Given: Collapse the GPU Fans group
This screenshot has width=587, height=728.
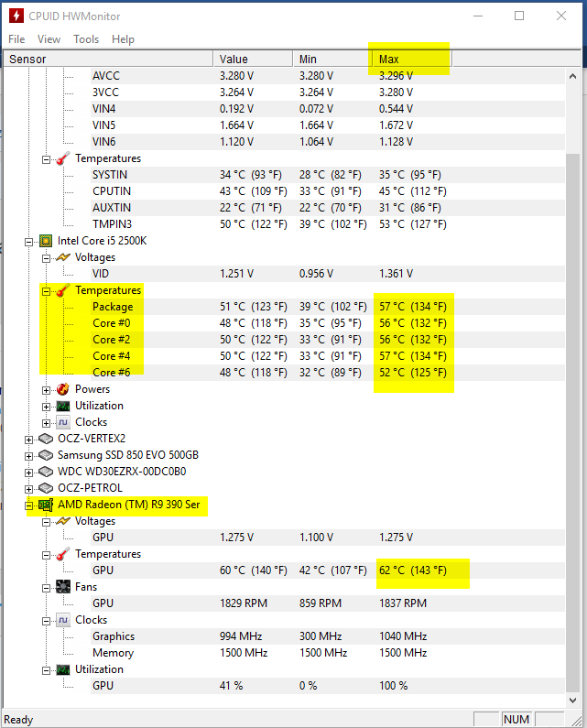Looking at the screenshot, I should pyautogui.click(x=46, y=588).
